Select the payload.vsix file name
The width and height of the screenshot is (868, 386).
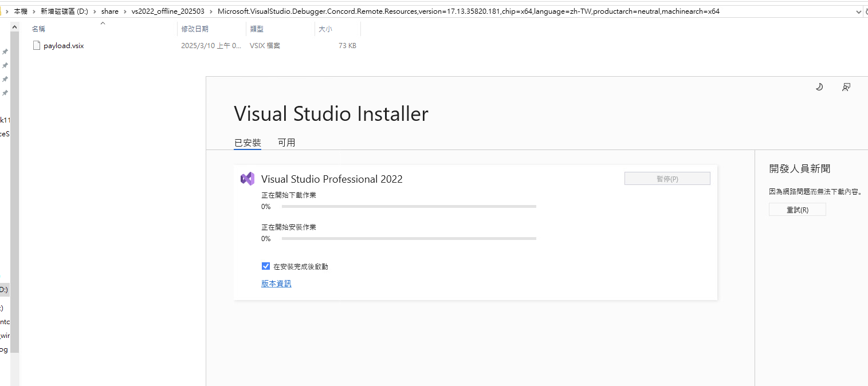click(x=64, y=46)
